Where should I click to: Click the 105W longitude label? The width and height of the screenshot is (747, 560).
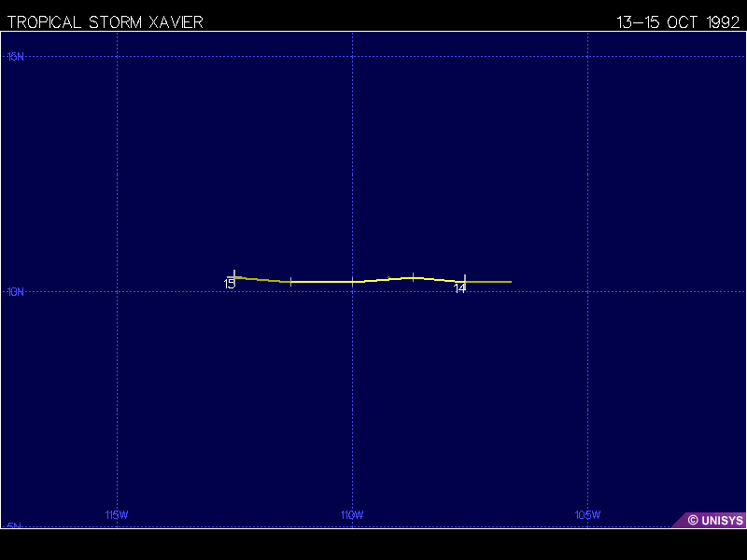pos(587,515)
